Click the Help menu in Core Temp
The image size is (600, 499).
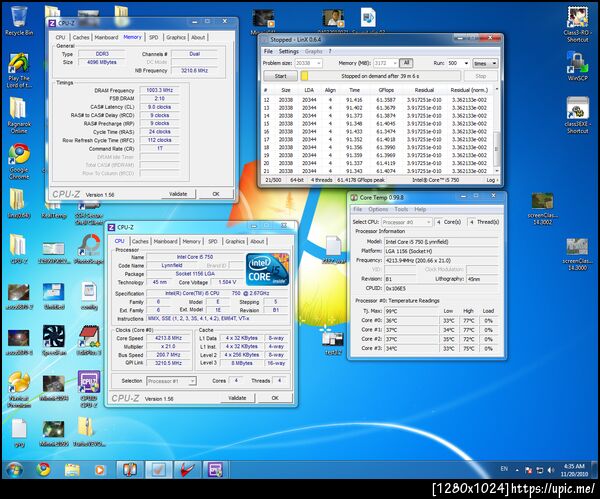(420, 209)
